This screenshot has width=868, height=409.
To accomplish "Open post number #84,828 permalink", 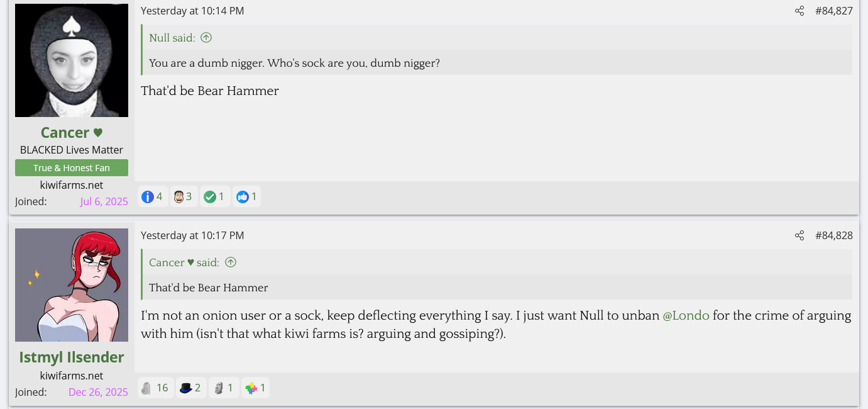I will pos(833,235).
